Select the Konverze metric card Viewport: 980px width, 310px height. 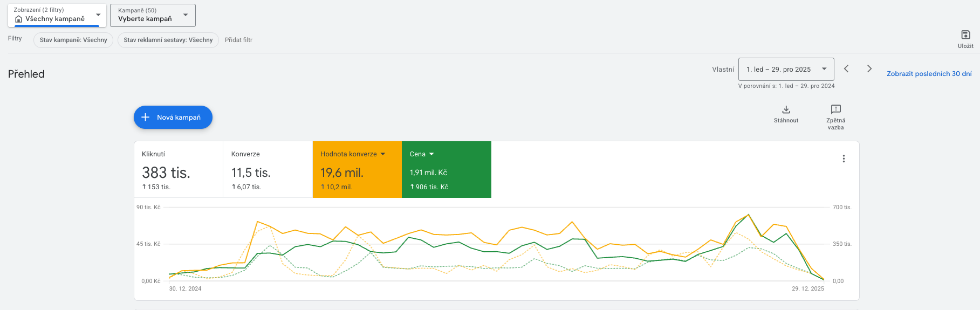click(268, 170)
